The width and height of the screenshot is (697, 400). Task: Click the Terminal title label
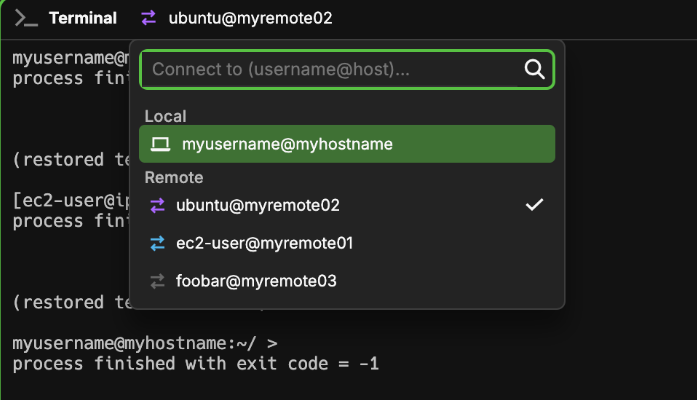(82, 18)
